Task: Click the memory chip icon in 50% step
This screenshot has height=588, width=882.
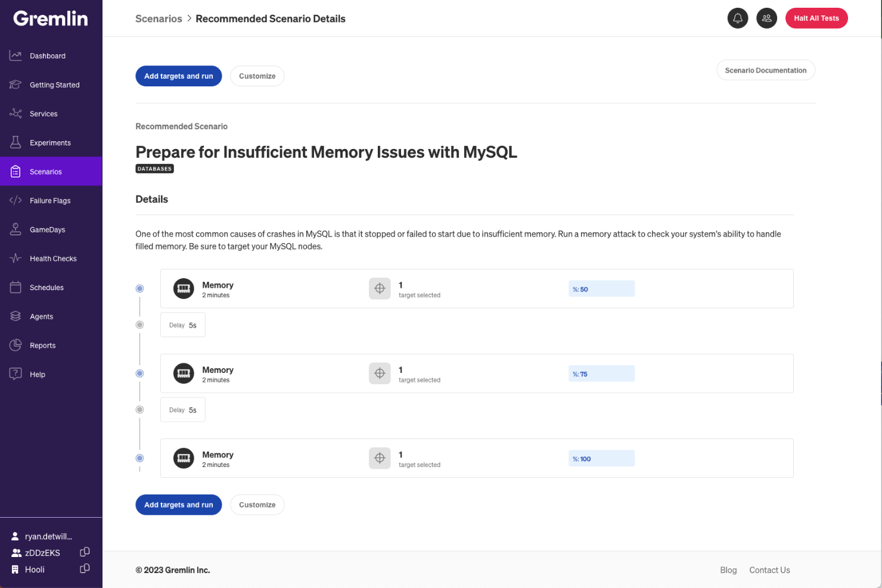Action: [x=184, y=288]
